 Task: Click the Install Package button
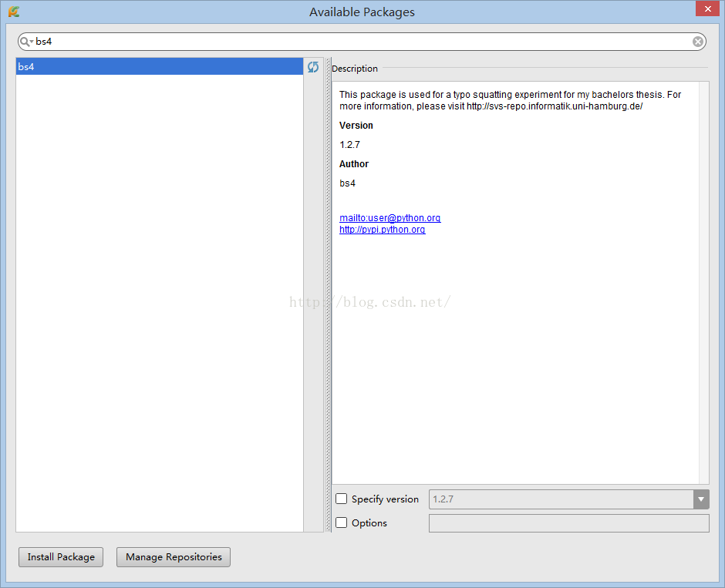(x=61, y=557)
